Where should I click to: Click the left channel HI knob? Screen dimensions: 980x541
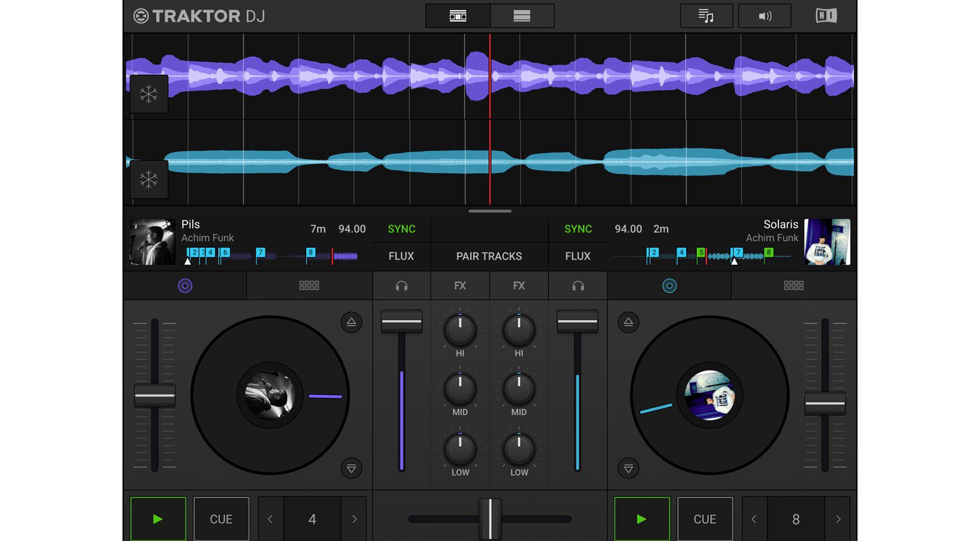click(x=460, y=330)
